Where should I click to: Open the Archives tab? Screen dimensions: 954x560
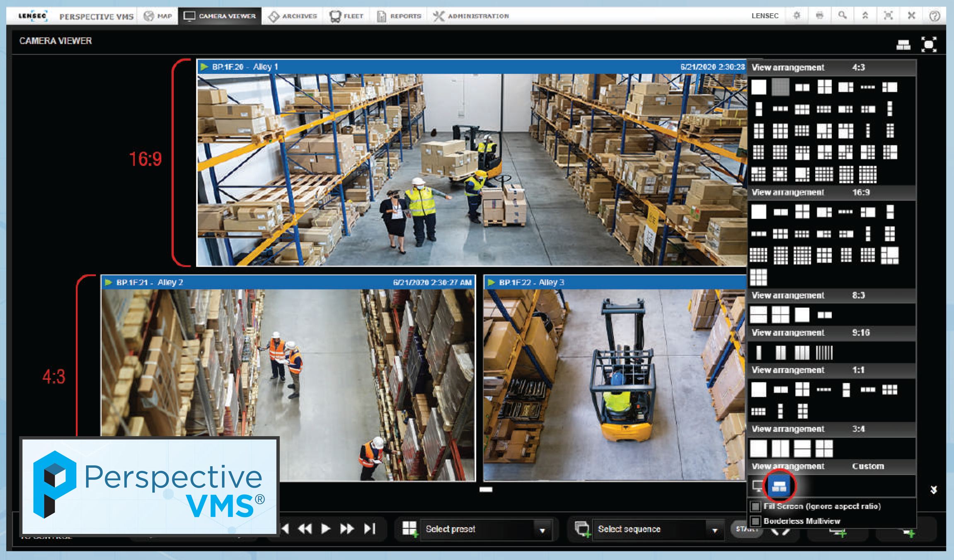[293, 16]
